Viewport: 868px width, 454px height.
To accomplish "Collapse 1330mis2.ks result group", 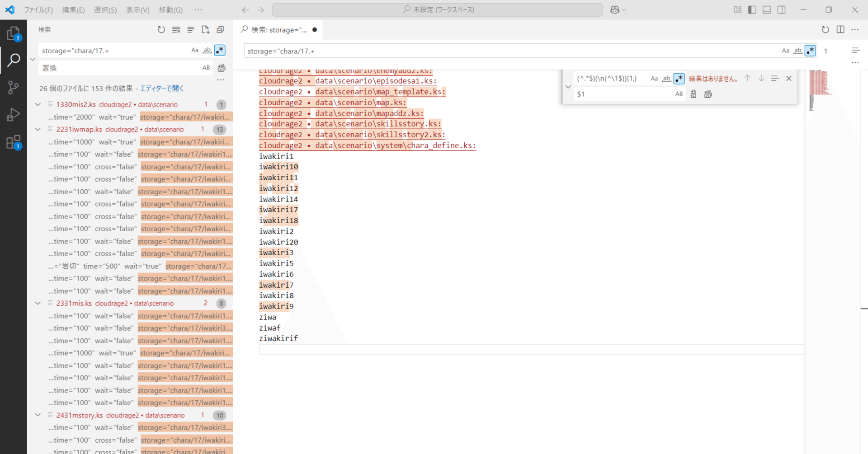I will (x=38, y=104).
